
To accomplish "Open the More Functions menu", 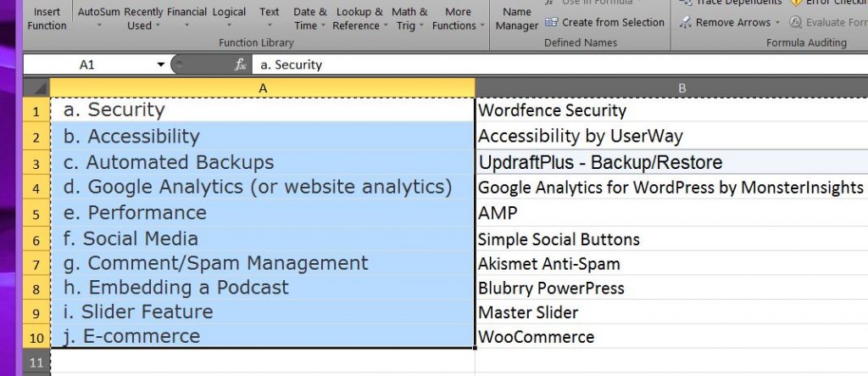I will (458, 19).
